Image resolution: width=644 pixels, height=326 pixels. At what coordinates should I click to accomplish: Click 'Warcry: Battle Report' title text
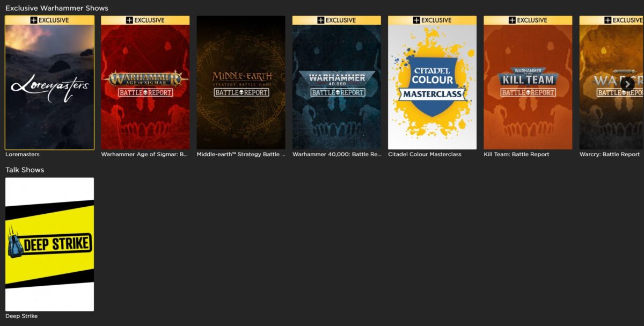tap(610, 154)
